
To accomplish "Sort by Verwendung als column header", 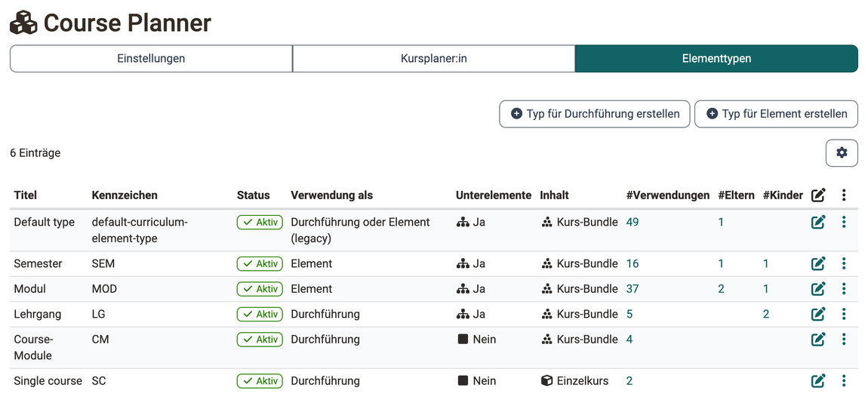I will tap(332, 195).
